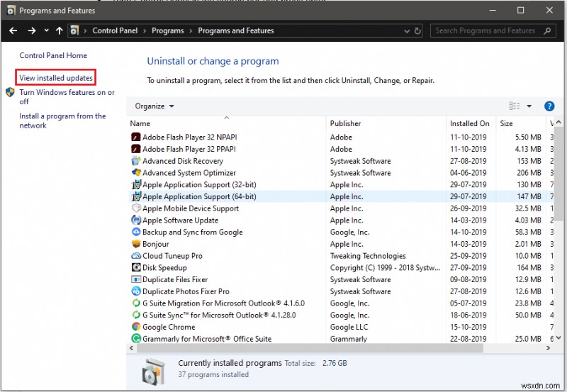Screen dimensions: 567x392
Task: Select Advanced System Optimizer icon
Action: tap(136, 172)
